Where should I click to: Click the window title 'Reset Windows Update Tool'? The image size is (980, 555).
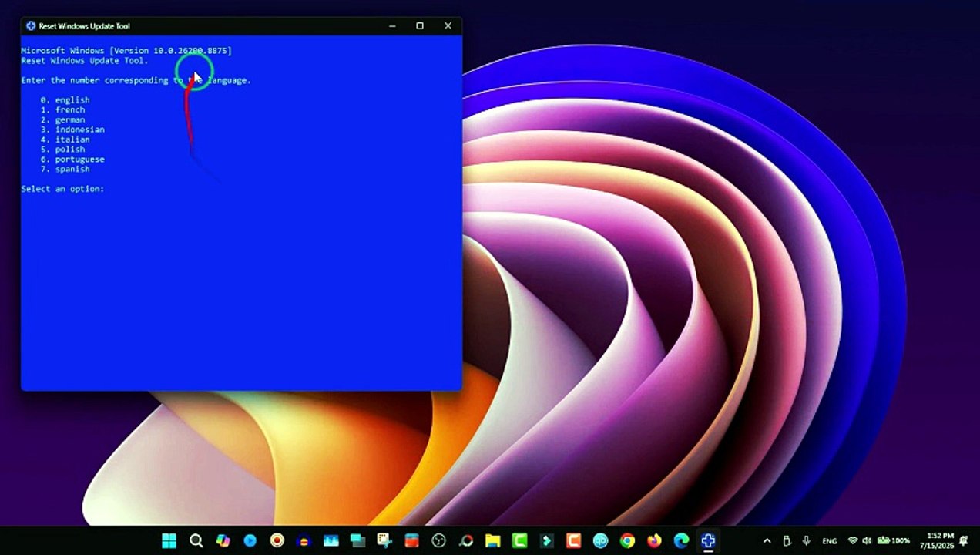[85, 26]
